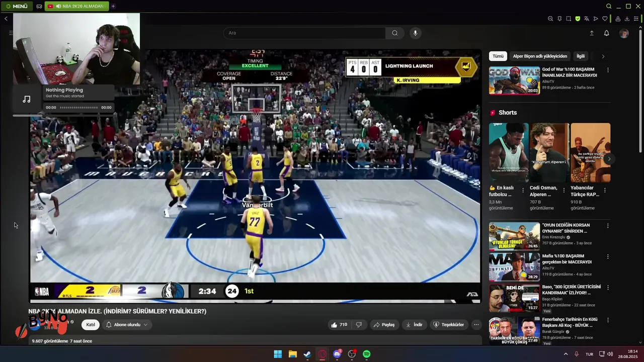The height and width of the screenshot is (362, 644).
Task: Open Mafia %100 BAŞARIM video thumbnail
Action: click(514, 267)
